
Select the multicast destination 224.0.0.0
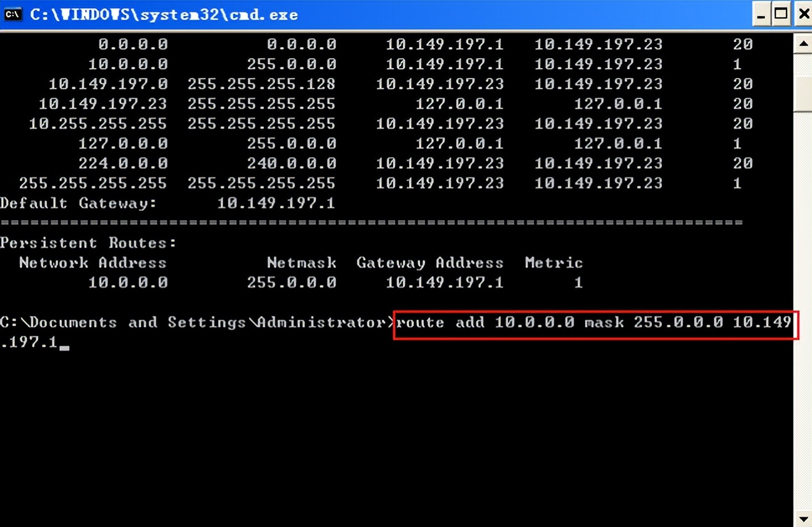[123, 163]
